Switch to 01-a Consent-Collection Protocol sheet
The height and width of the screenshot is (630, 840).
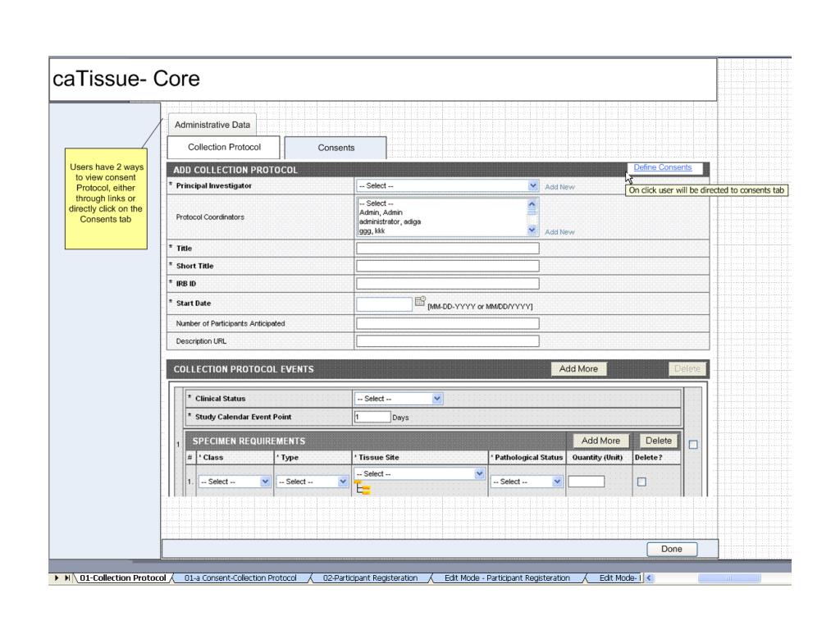click(x=240, y=578)
